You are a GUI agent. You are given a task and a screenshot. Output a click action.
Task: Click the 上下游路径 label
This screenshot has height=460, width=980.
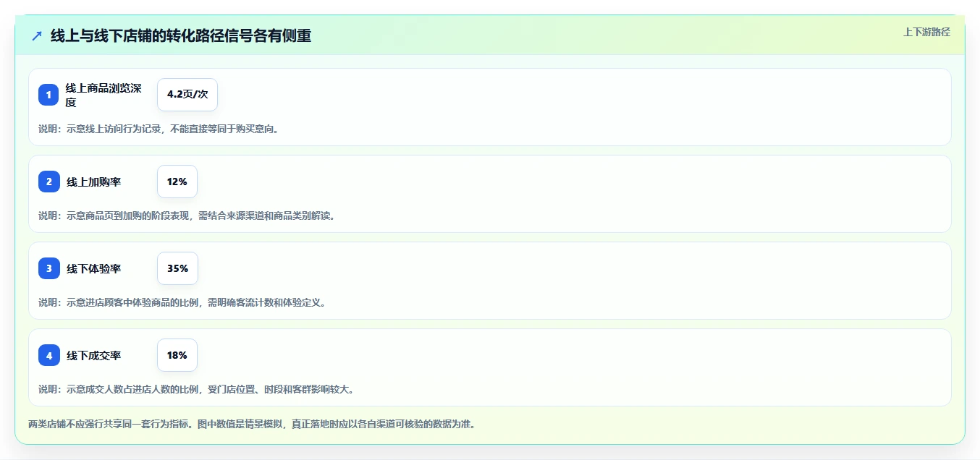click(x=926, y=32)
